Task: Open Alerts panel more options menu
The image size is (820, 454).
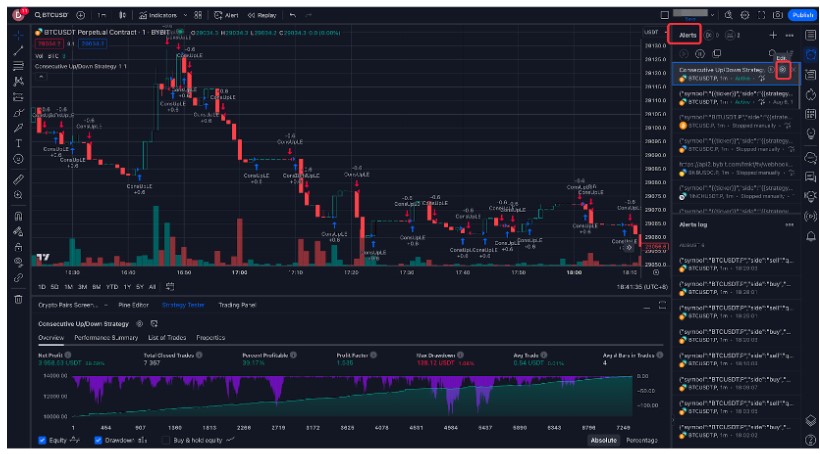Action: (x=790, y=35)
